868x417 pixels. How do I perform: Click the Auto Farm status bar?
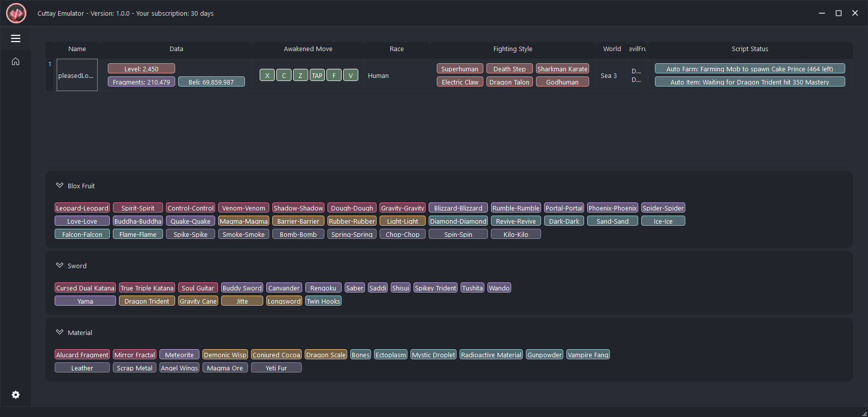tap(750, 69)
